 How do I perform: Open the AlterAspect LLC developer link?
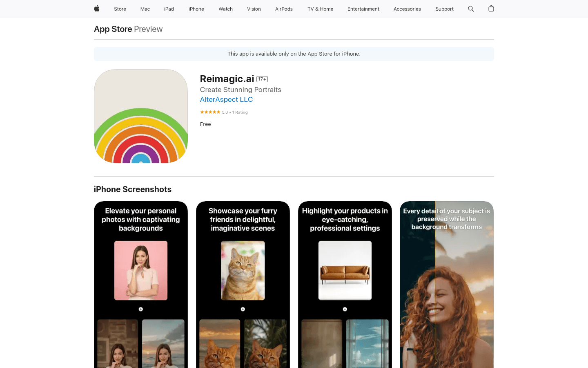[x=226, y=99]
